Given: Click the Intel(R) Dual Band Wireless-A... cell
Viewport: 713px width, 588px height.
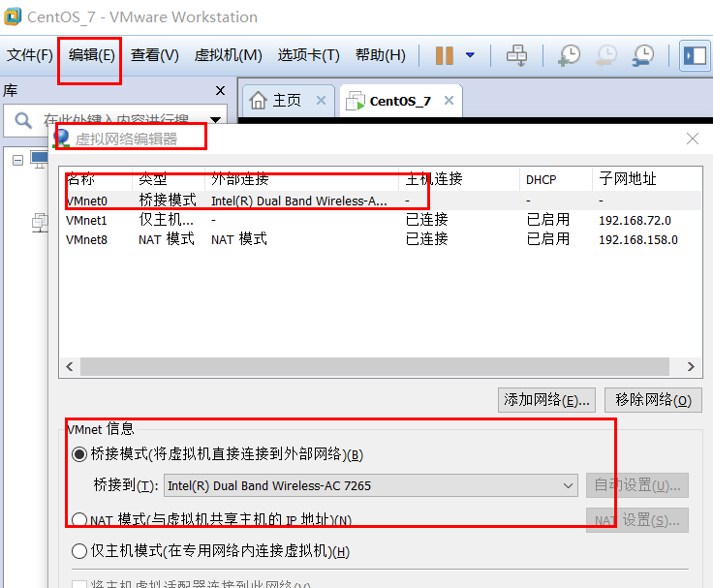Looking at the screenshot, I should (x=299, y=201).
